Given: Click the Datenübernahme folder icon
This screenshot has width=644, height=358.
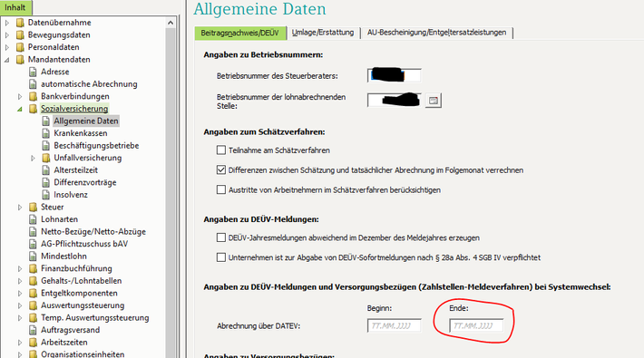Looking at the screenshot, I should (x=20, y=23).
